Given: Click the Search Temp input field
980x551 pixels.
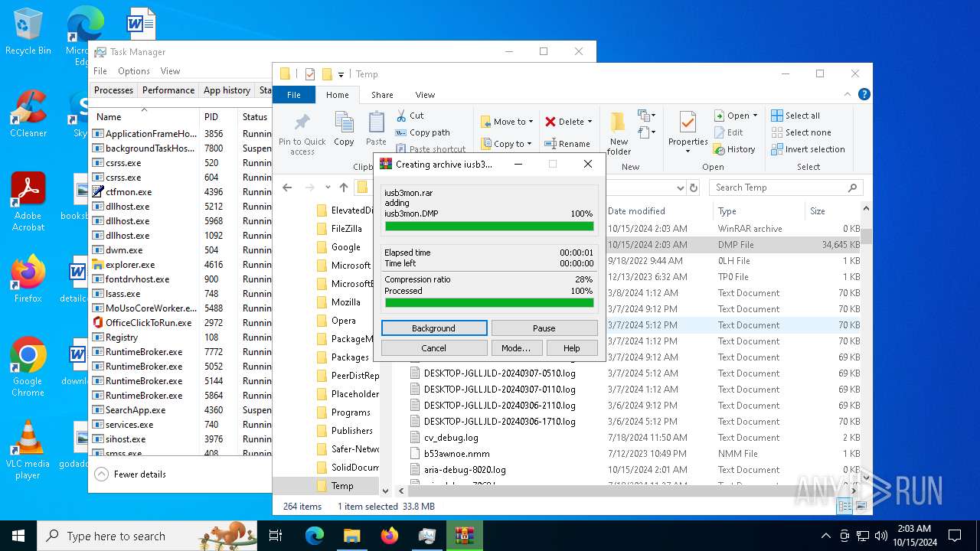Looking at the screenshot, I should pyautogui.click(x=786, y=187).
